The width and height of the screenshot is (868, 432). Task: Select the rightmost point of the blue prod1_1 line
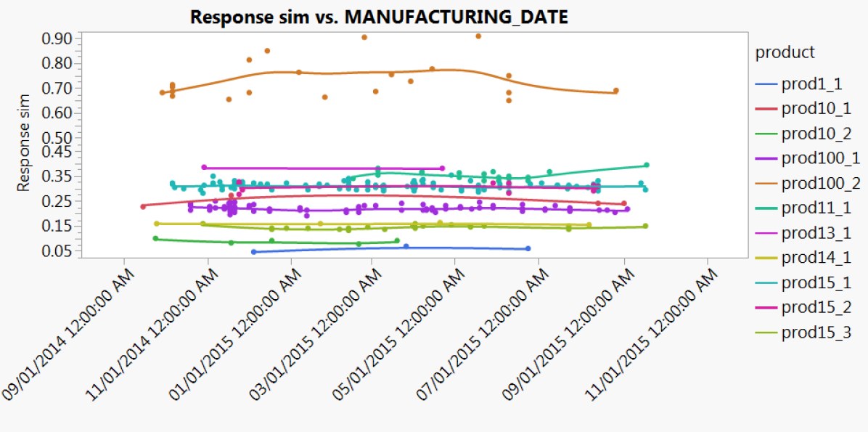point(528,249)
